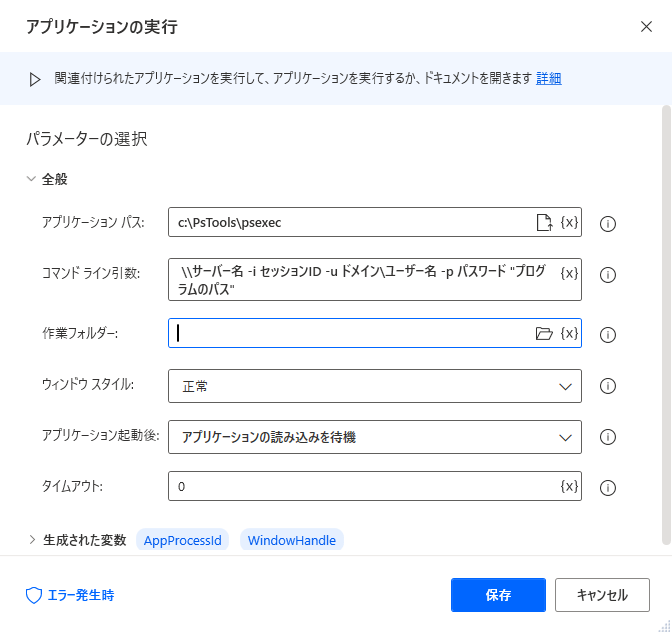672x634 pixels.
Task: Open the アプリケーション起動後 dropdown
Action: [x=375, y=437]
